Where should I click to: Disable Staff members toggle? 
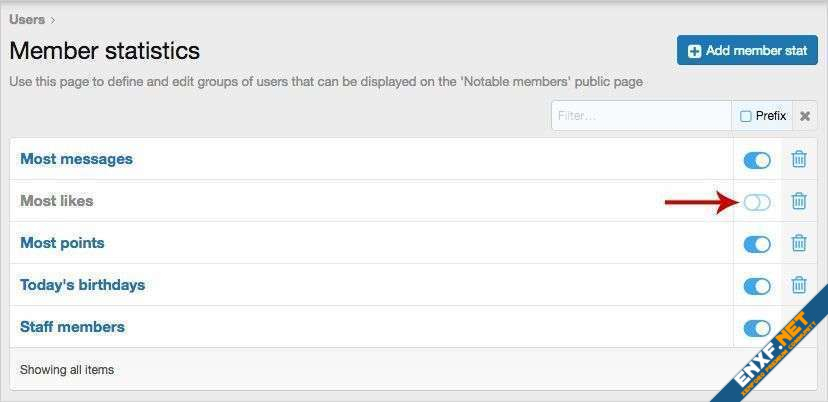pos(757,328)
